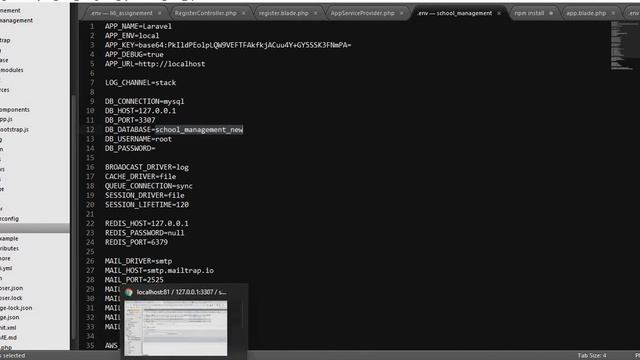Image resolution: width=640 pixels, height=360 pixels.
Task: Click the REDIS_HOST=127.0.0.1 line
Action: pos(147,223)
